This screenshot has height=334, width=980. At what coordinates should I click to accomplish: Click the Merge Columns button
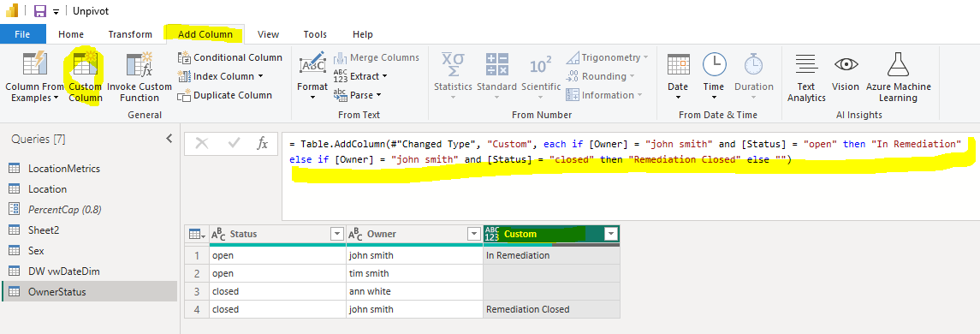tap(377, 57)
